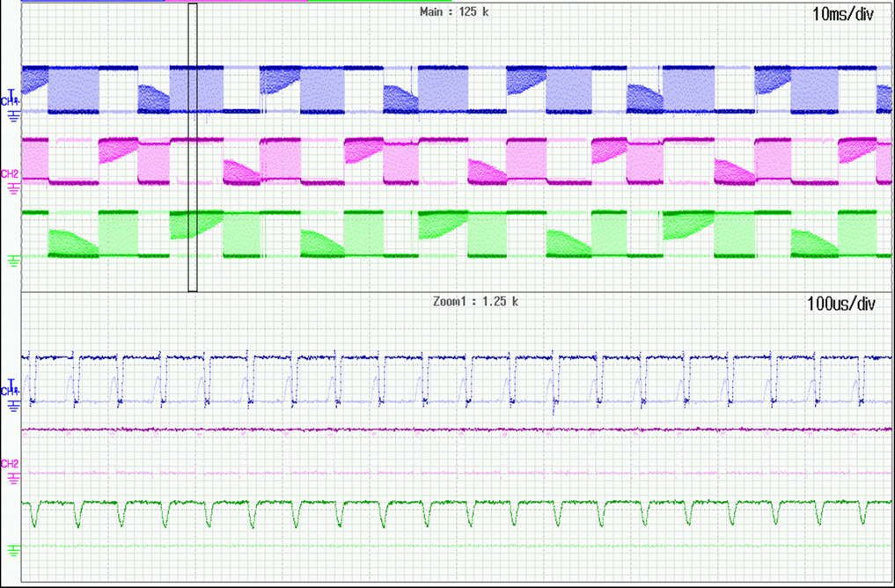The height and width of the screenshot is (588, 895).
Task: Click the Main 125 k record length label
Action: (x=455, y=12)
